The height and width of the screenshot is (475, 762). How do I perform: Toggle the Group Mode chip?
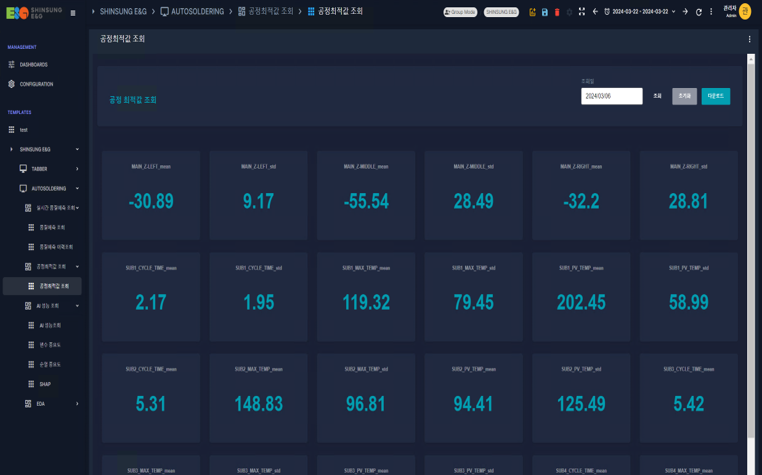(x=460, y=12)
